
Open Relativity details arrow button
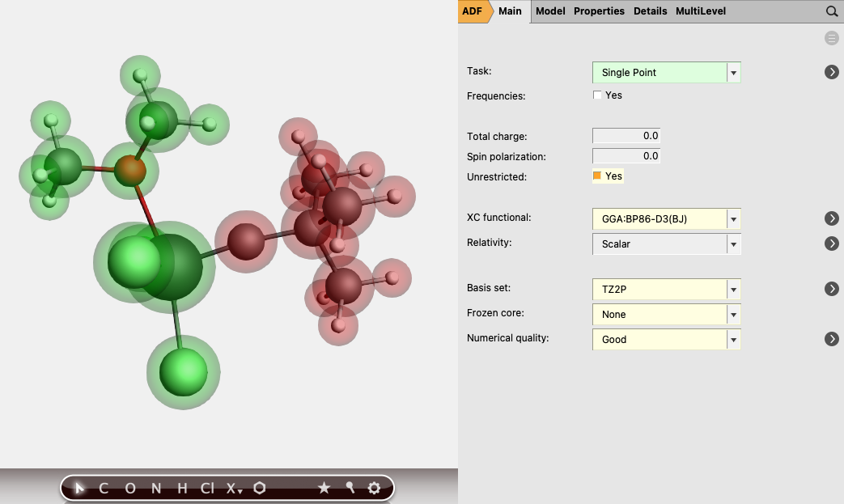831,244
